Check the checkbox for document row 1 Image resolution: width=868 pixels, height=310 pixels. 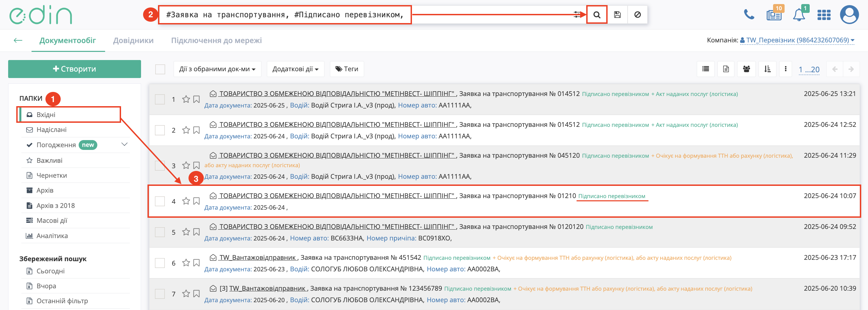click(x=160, y=99)
